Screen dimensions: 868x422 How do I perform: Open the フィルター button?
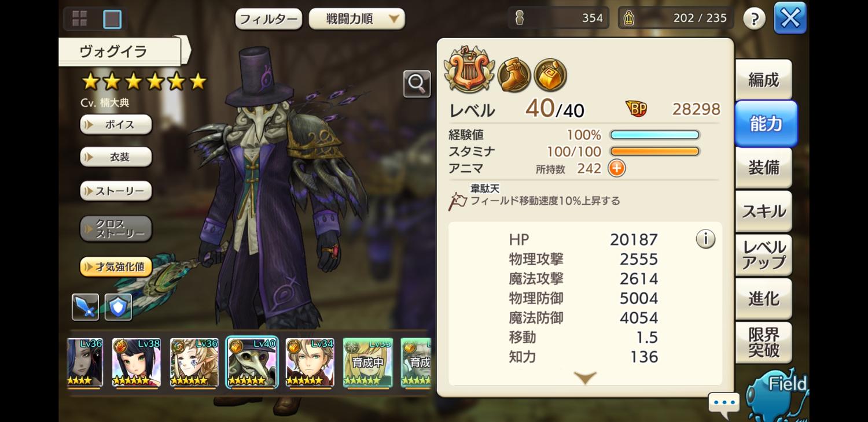coord(269,19)
